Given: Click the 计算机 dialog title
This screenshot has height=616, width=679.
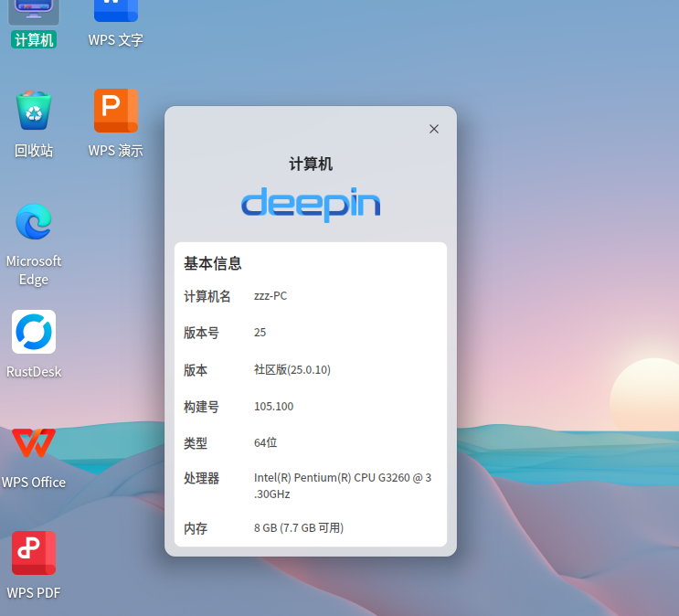Looking at the screenshot, I should click(311, 165).
